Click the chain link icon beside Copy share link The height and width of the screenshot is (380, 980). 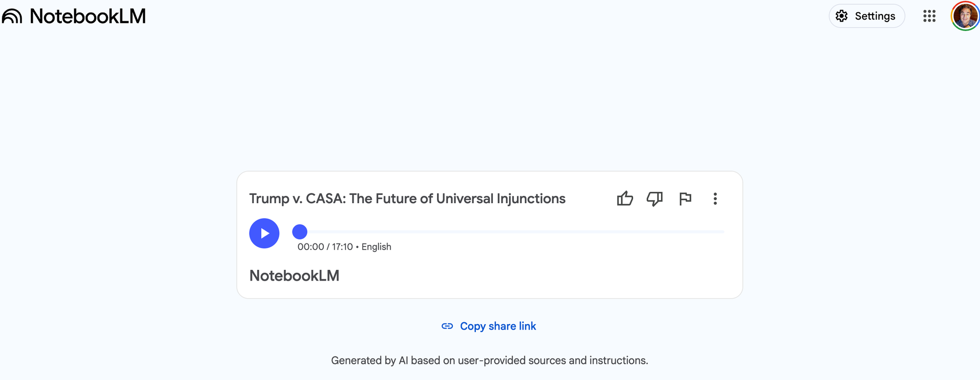click(x=447, y=326)
